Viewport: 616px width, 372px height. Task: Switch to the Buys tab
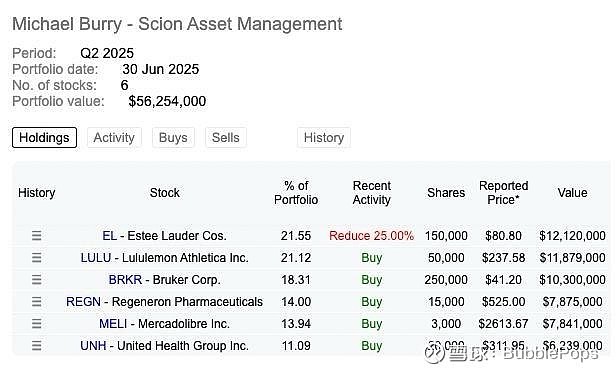coord(173,137)
